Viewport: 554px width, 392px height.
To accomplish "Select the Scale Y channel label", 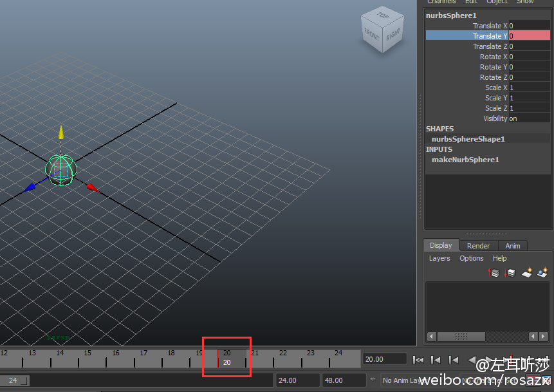I will pyautogui.click(x=496, y=98).
